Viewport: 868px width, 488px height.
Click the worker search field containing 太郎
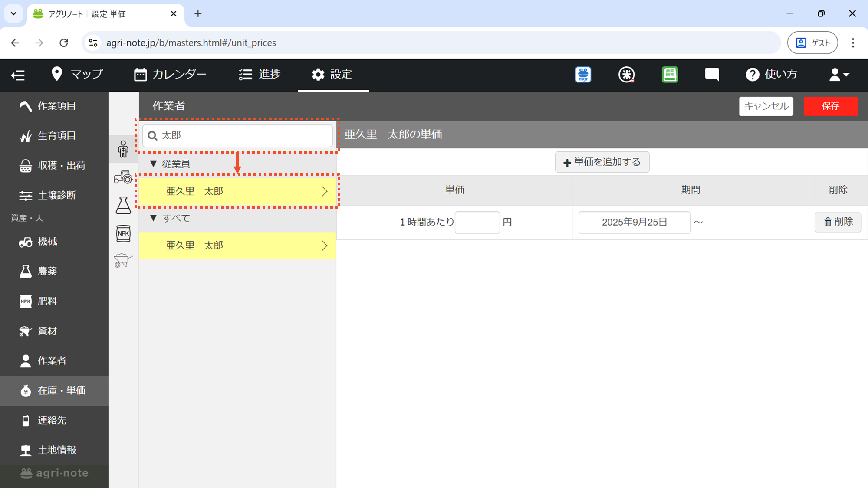coord(237,135)
